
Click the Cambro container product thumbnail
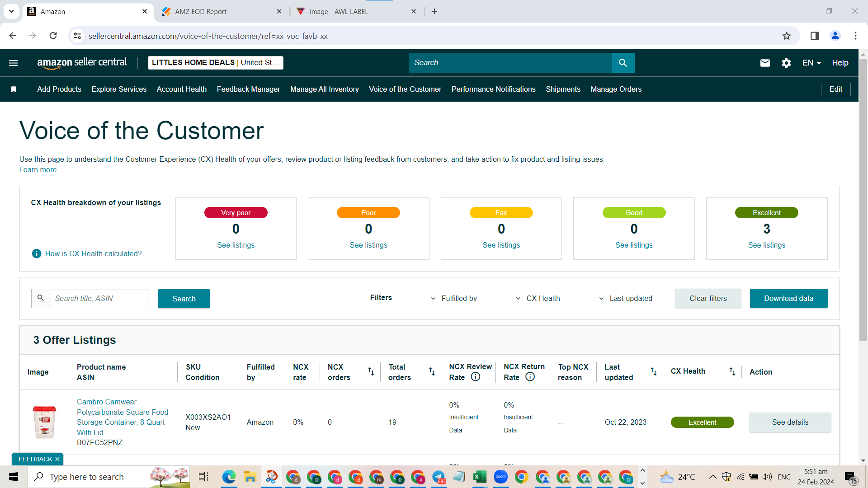click(x=44, y=422)
